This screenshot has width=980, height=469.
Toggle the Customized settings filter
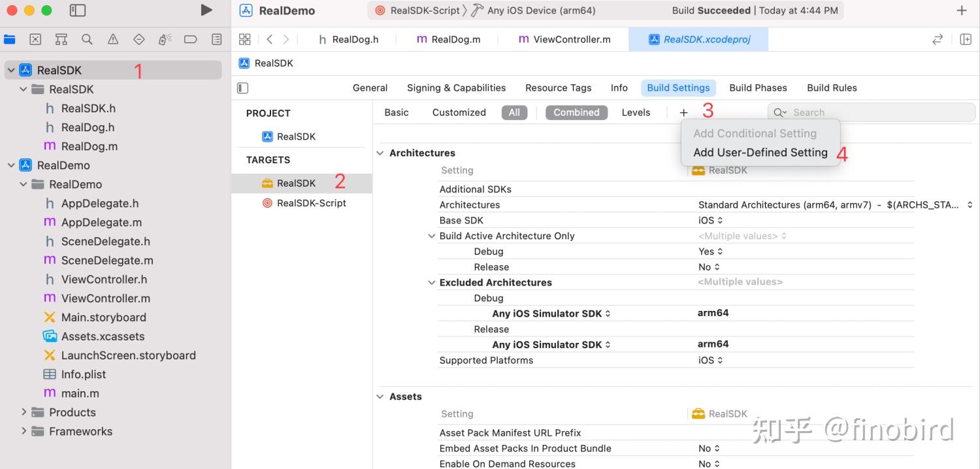tap(459, 112)
